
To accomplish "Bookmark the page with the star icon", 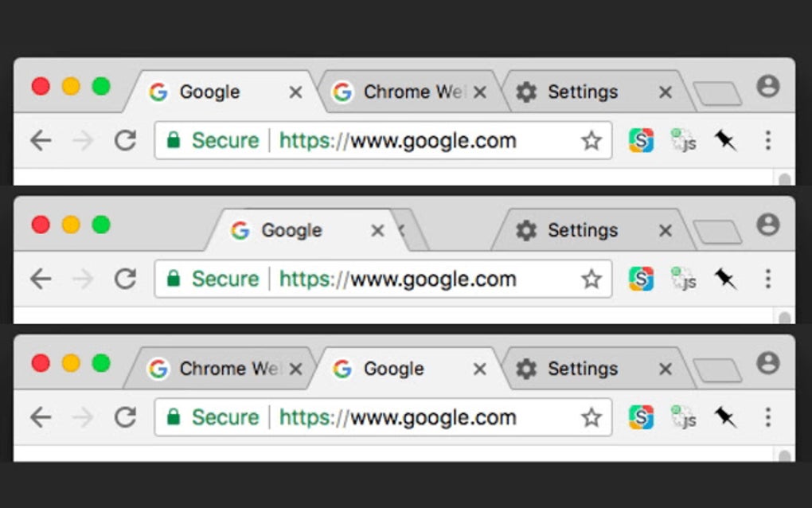I will pos(591,140).
